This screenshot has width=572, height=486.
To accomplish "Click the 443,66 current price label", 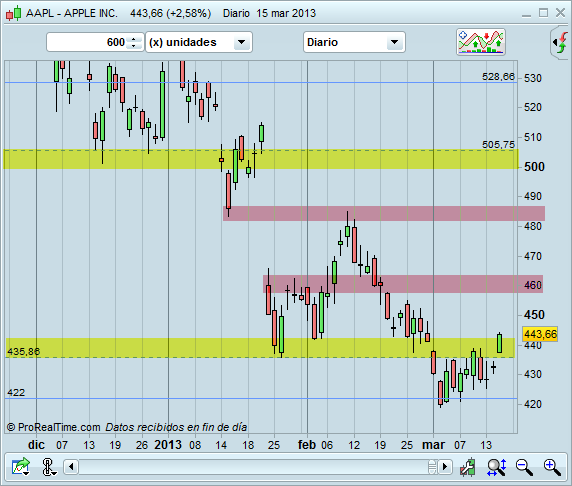I will coord(540,334).
